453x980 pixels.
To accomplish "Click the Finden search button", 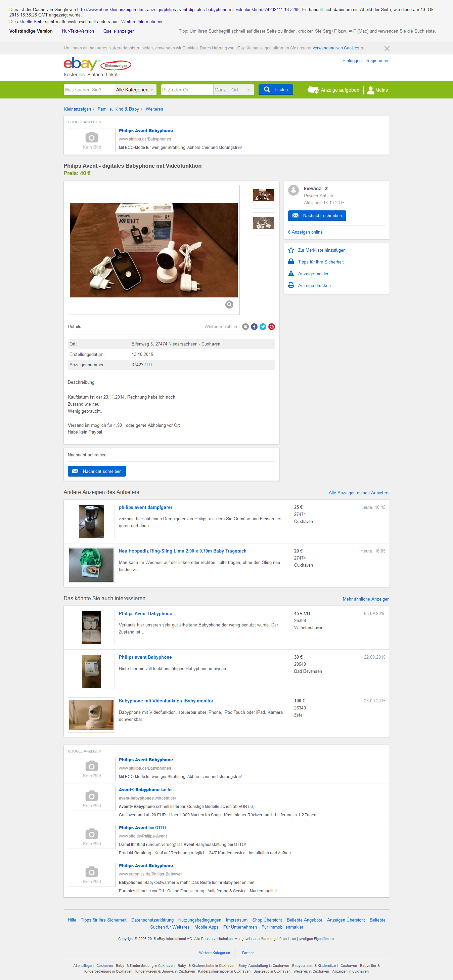I will tap(276, 90).
